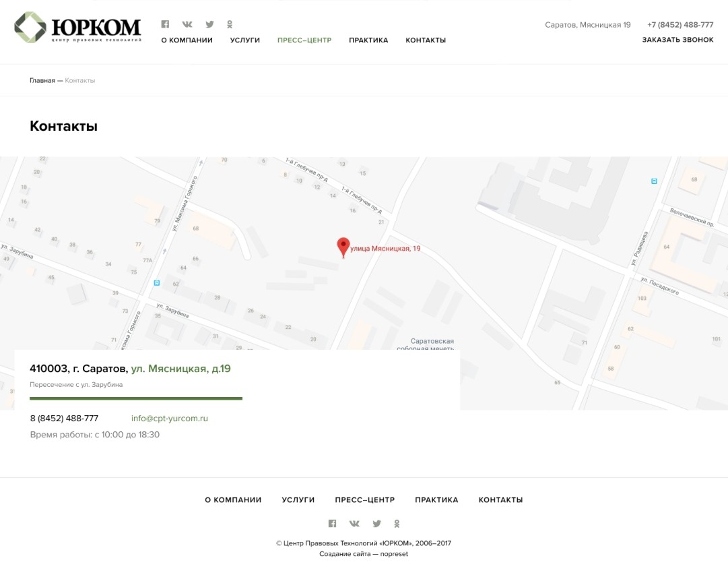Click the ЗАКАЗАТЬ ЗВОНОК button

[x=677, y=40]
